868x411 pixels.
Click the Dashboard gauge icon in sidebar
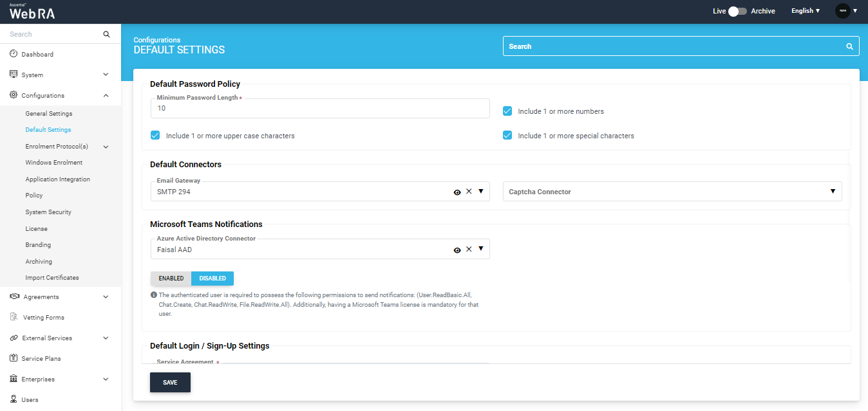click(14, 54)
